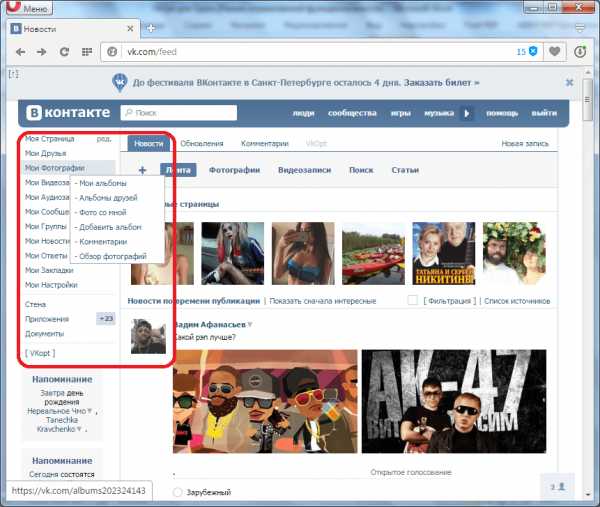This screenshot has width=600, height=507.
Task: Open the Заказать билет link
Action: tap(441, 83)
